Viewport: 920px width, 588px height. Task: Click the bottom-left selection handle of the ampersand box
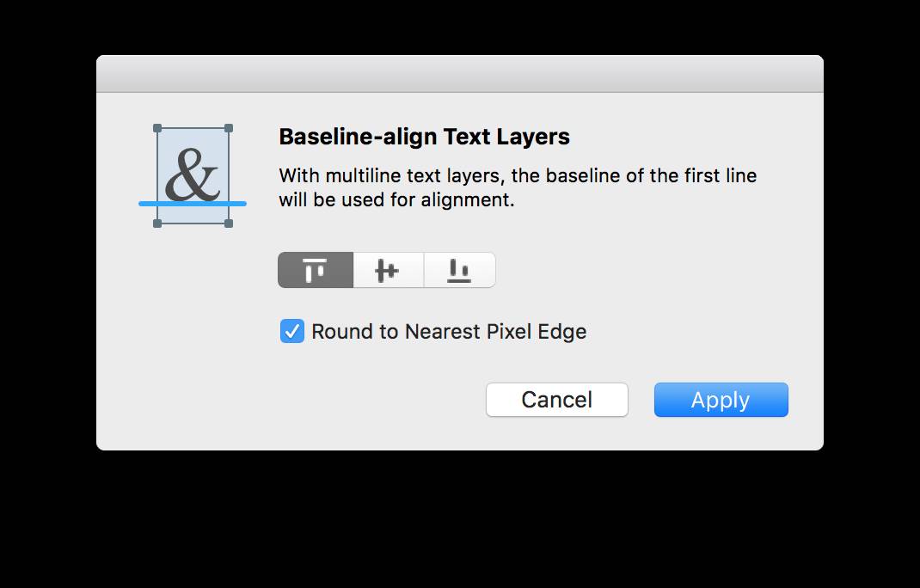pos(157,223)
